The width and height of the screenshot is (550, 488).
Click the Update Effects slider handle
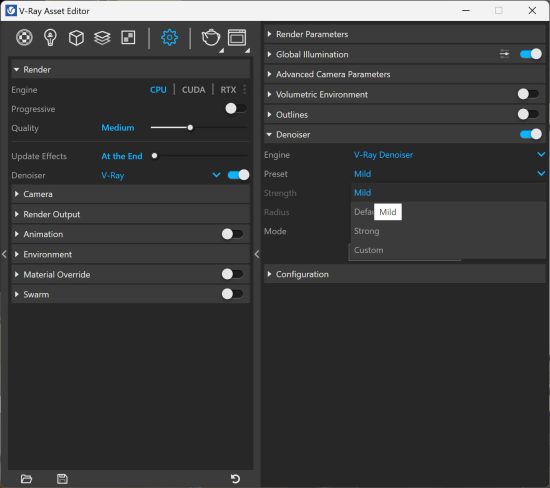[154, 155]
